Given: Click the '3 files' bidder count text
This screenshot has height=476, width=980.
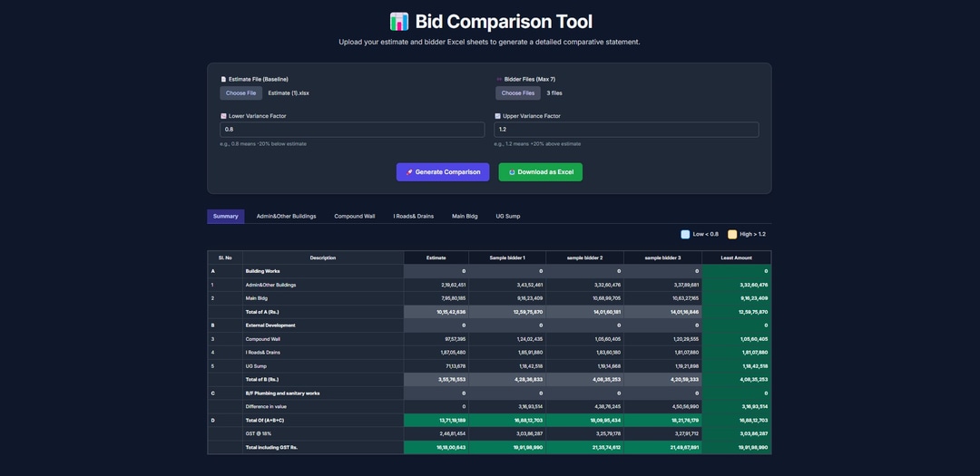Looking at the screenshot, I should click(554, 93).
